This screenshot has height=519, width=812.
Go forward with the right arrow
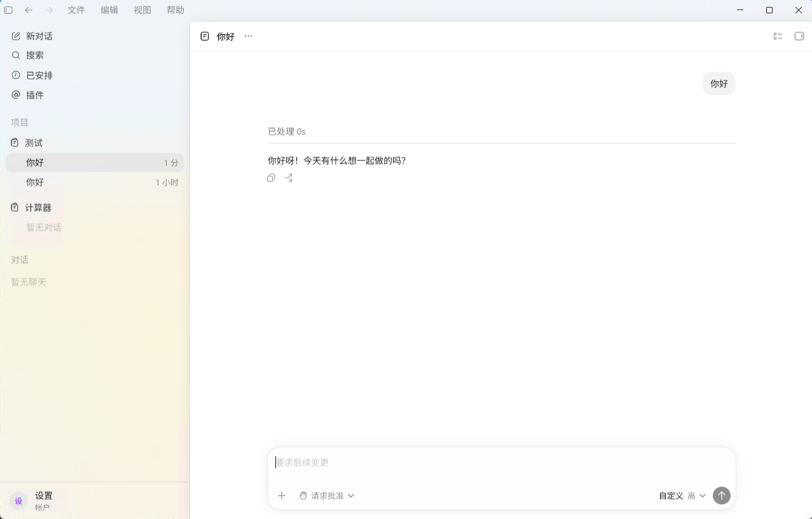coord(49,10)
